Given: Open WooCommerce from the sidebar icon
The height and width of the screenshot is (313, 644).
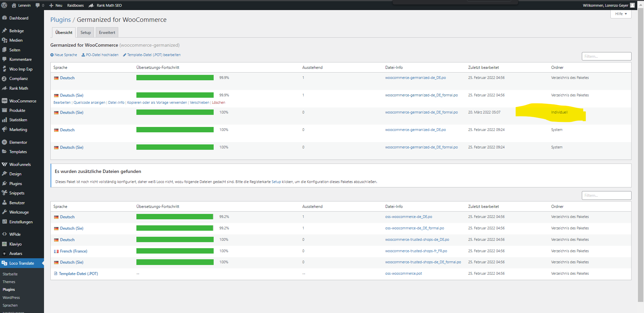Looking at the screenshot, I should click(4, 101).
